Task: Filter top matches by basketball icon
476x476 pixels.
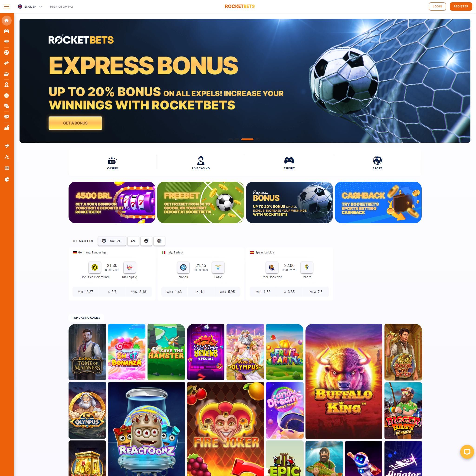Action: click(159, 241)
